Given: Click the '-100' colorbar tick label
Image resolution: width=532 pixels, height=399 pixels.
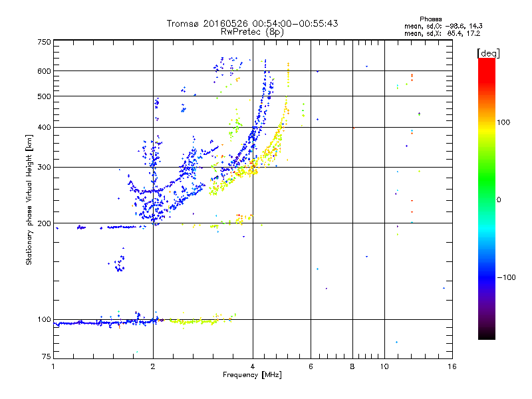Looking at the screenshot, I should (x=507, y=277).
